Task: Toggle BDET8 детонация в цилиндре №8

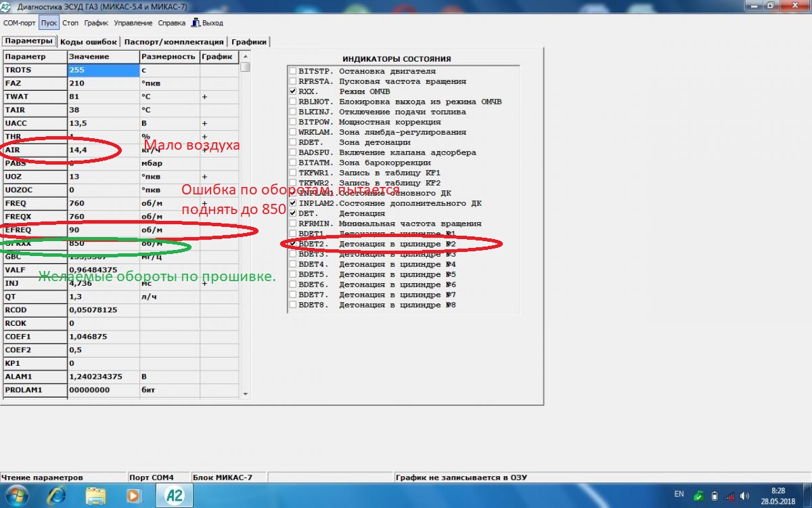Action: [292, 305]
